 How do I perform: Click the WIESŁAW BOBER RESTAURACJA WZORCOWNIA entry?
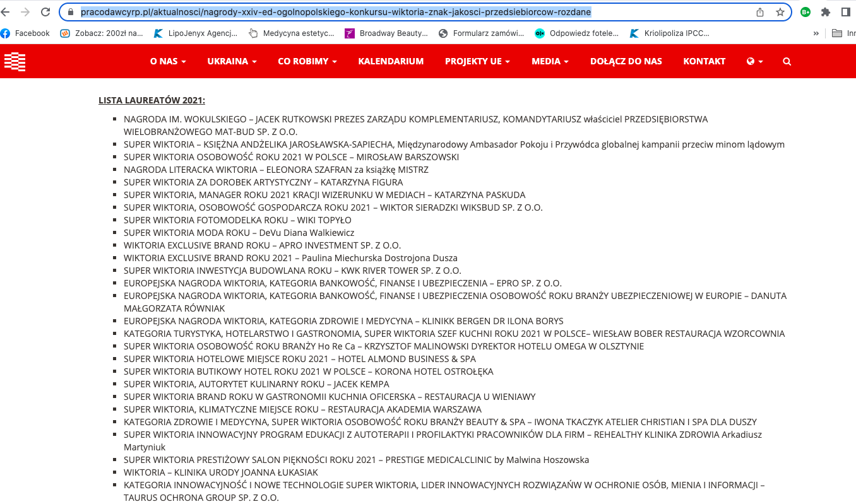point(454,334)
